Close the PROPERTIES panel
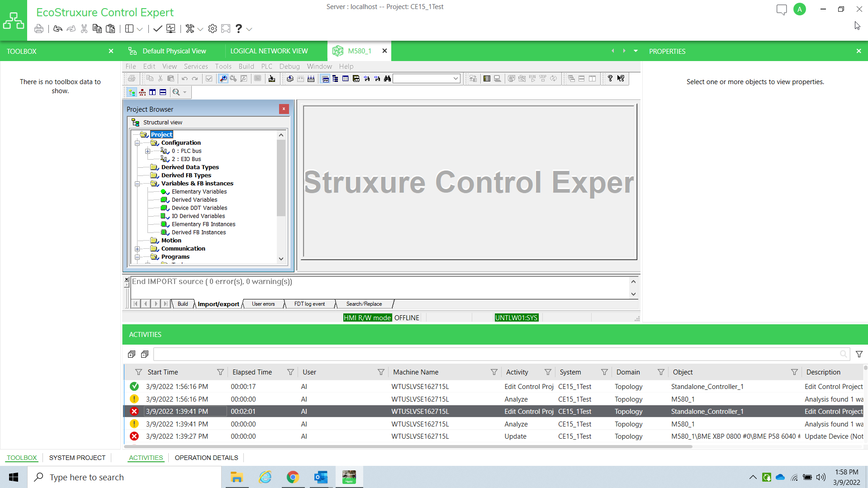 coord(859,51)
